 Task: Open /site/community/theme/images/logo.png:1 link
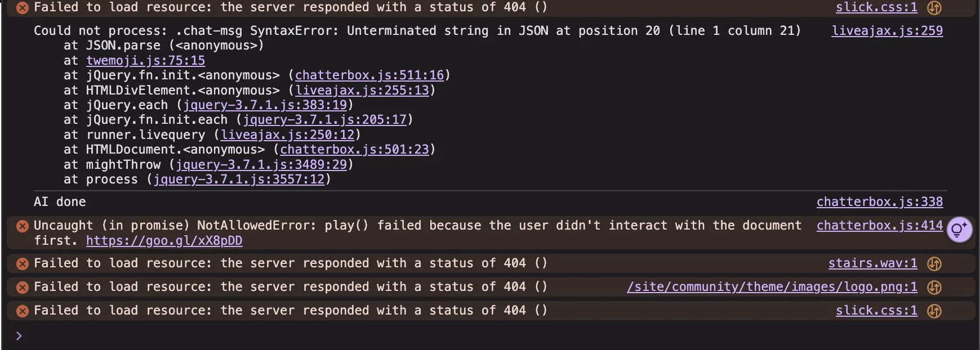(772, 286)
